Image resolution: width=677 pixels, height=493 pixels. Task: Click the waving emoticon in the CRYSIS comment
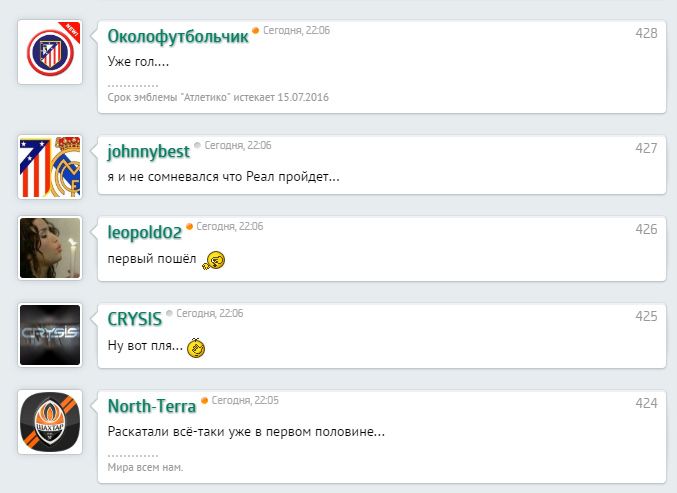tap(196, 348)
